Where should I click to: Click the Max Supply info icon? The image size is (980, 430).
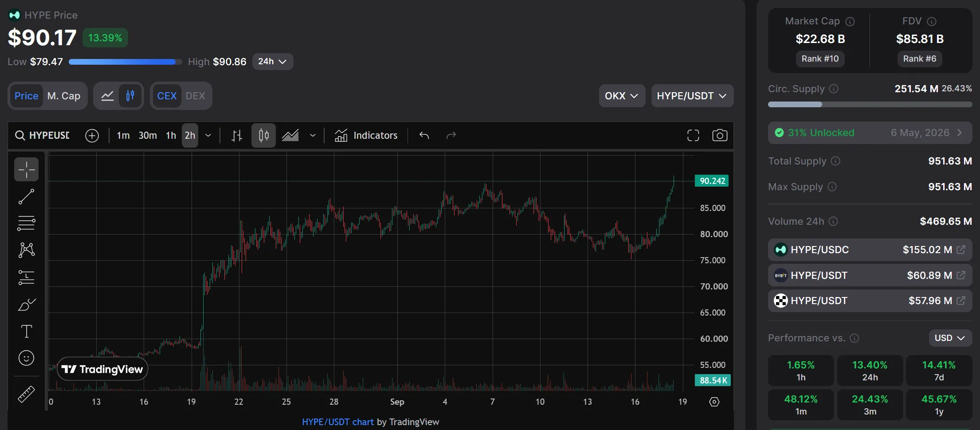(x=832, y=187)
